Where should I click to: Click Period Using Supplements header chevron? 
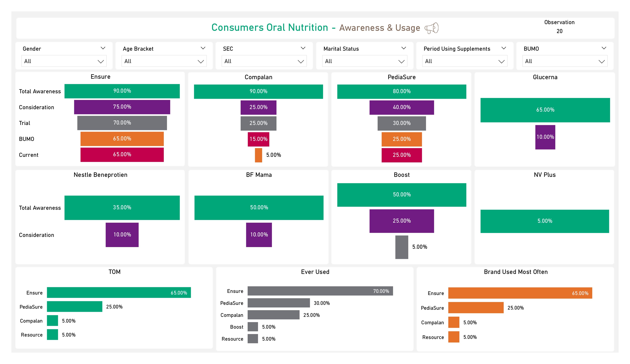coord(504,48)
